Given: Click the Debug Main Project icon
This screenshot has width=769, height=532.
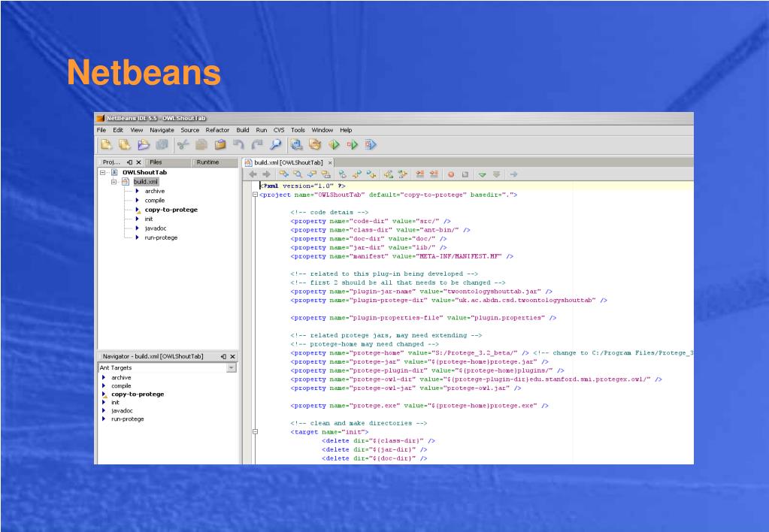Looking at the screenshot, I should (x=352, y=144).
